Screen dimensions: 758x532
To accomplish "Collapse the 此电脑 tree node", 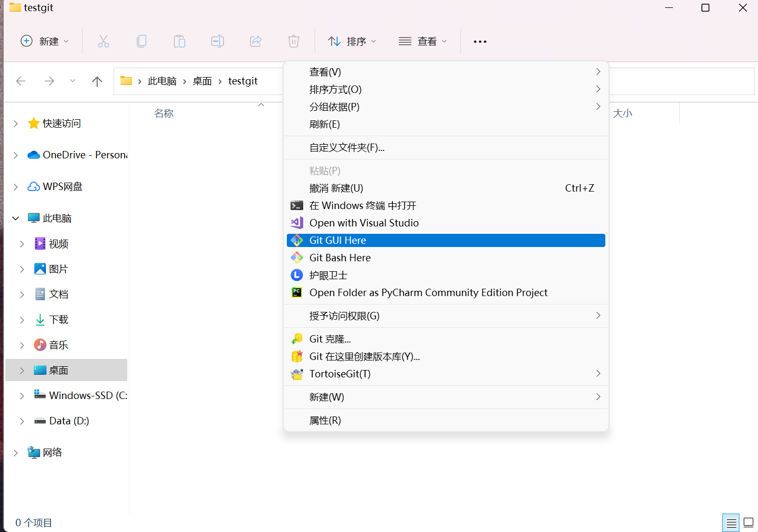I will [x=15, y=217].
